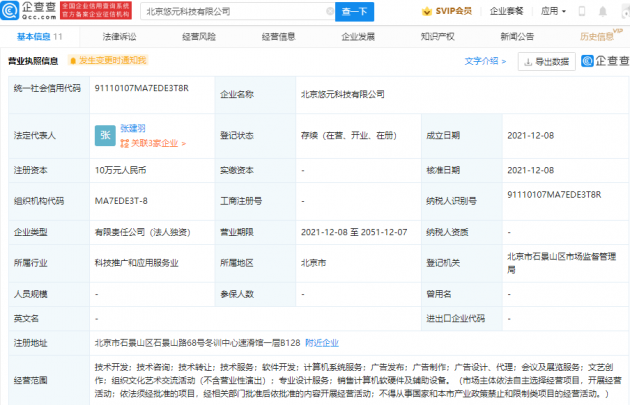Viewport: 630px width, 405px height.
Task: Switch to 法律诉讼 tab
Action: [x=119, y=37]
